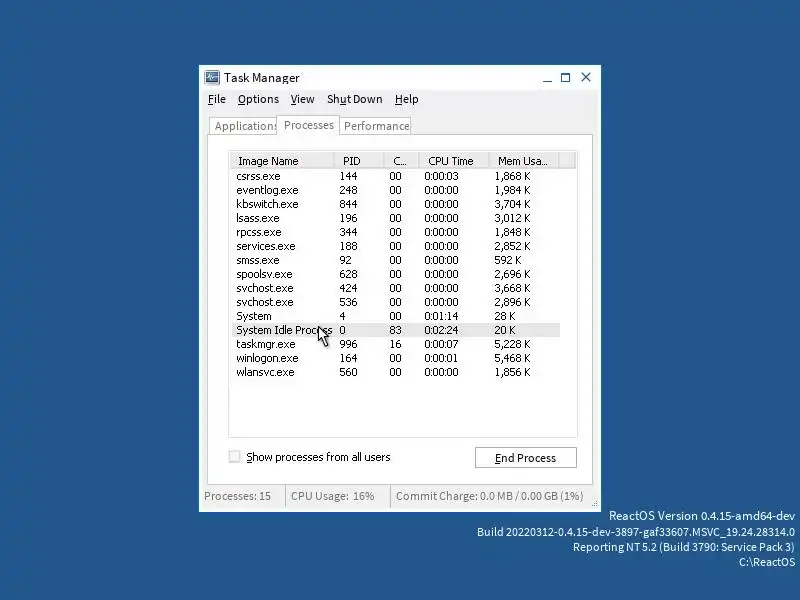Viewport: 800px width, 600px height.
Task: Select the lsass.exe process row
Action: click(x=395, y=218)
